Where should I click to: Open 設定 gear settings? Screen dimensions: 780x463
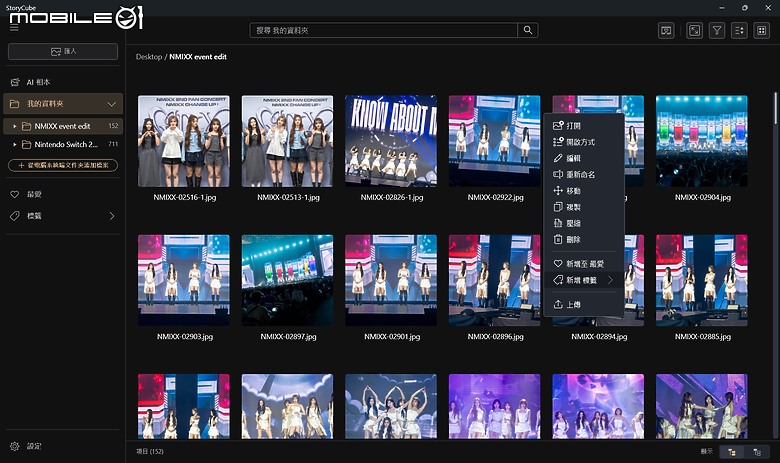15,446
